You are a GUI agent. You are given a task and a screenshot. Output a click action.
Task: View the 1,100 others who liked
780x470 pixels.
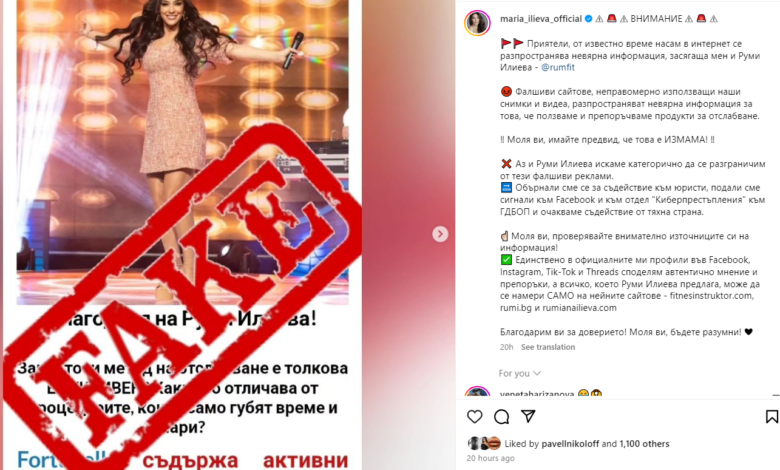644,444
